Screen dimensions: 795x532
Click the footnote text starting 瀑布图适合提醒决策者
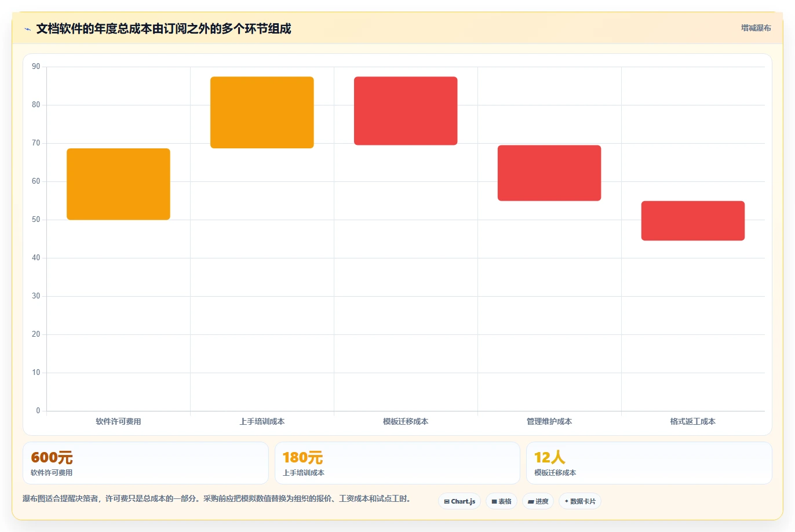pyautogui.click(x=217, y=498)
